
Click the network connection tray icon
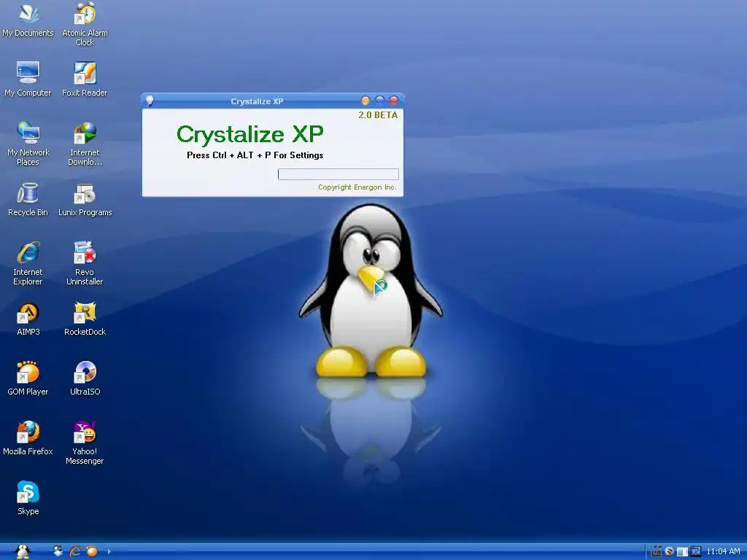(656, 551)
